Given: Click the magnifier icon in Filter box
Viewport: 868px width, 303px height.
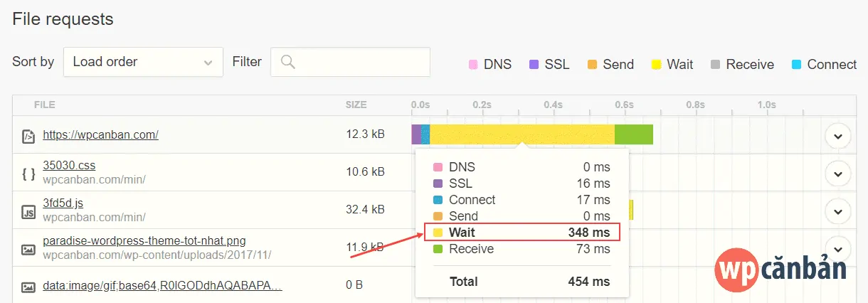Looking at the screenshot, I should (x=287, y=62).
